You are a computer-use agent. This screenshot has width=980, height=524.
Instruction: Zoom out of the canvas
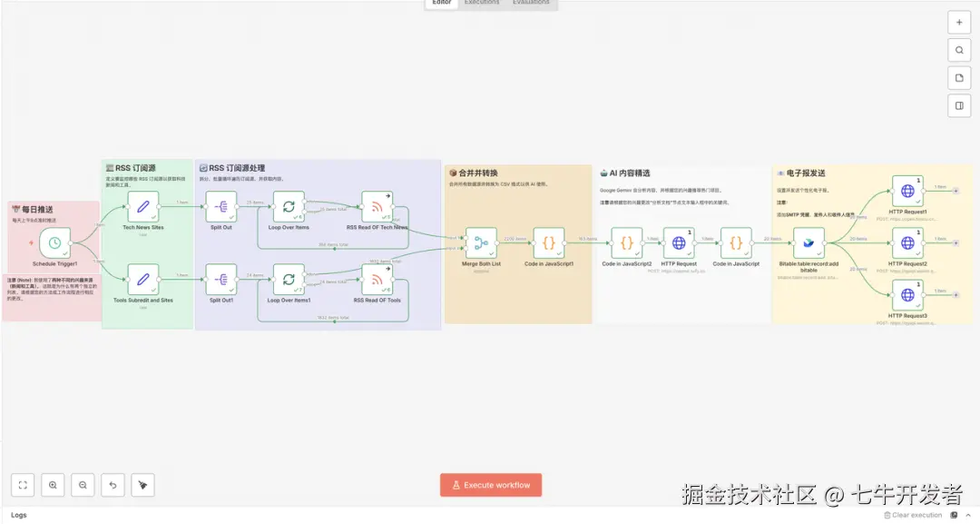(83, 485)
